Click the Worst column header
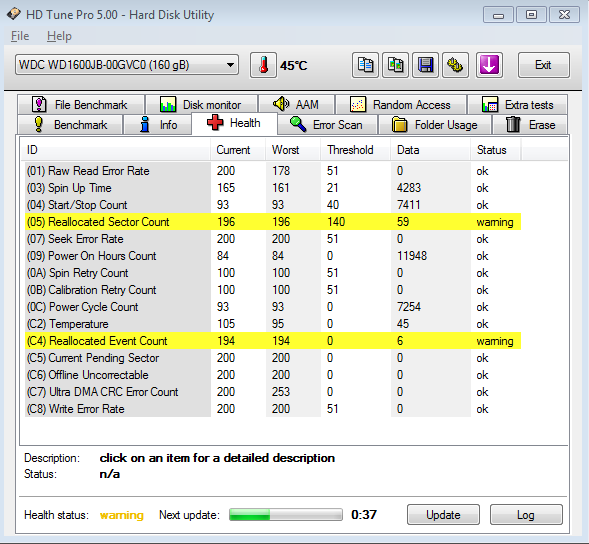The image size is (589, 544). [293, 150]
